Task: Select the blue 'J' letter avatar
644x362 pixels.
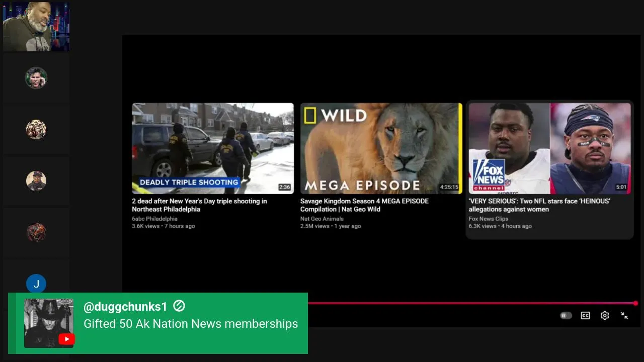Action: [x=36, y=284]
